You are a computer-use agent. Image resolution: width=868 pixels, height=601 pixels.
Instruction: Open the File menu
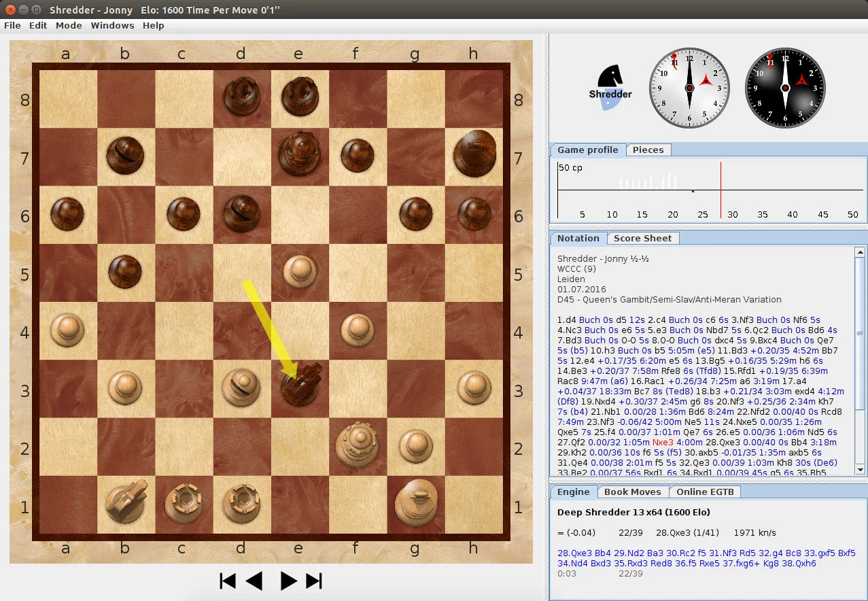coord(12,25)
